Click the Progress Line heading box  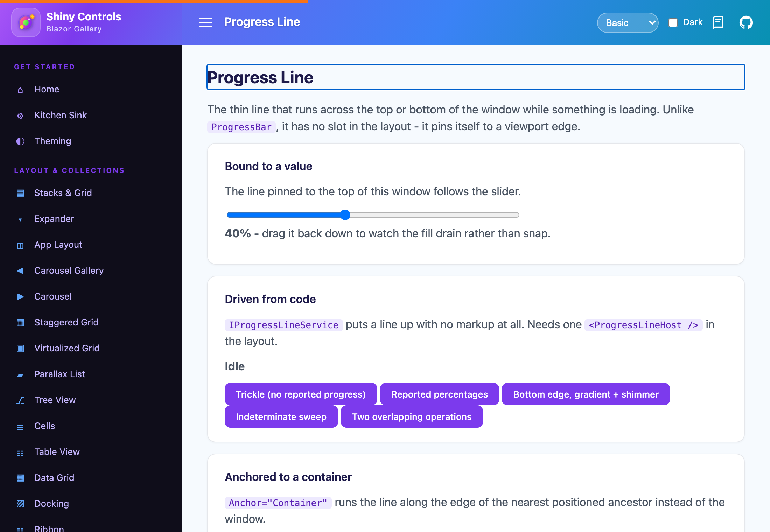pos(476,77)
